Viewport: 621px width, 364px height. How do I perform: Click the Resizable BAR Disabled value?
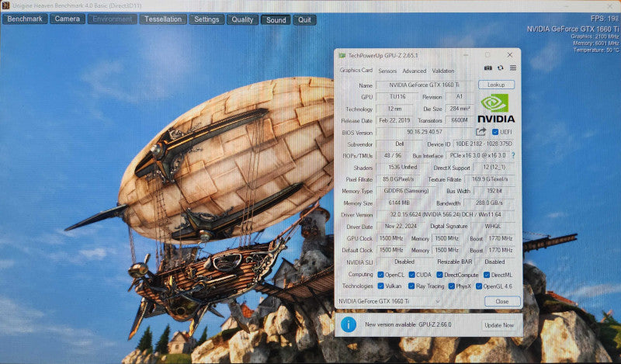(x=494, y=262)
